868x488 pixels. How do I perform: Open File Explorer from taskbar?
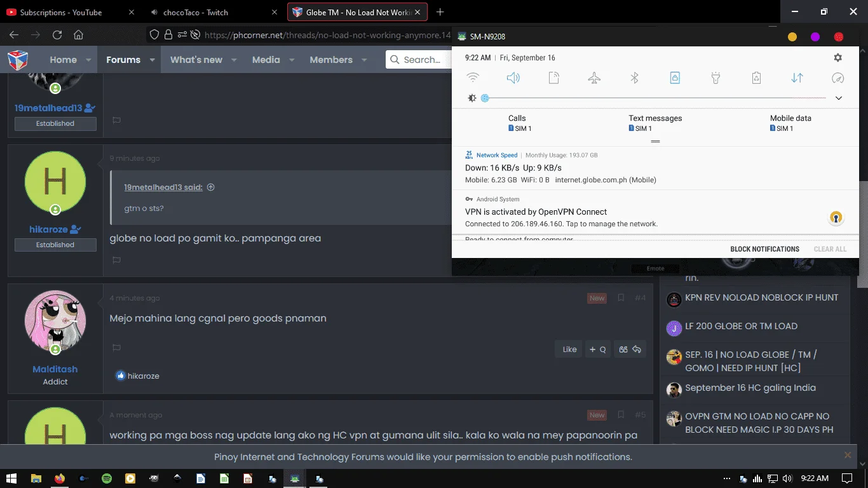point(36,478)
